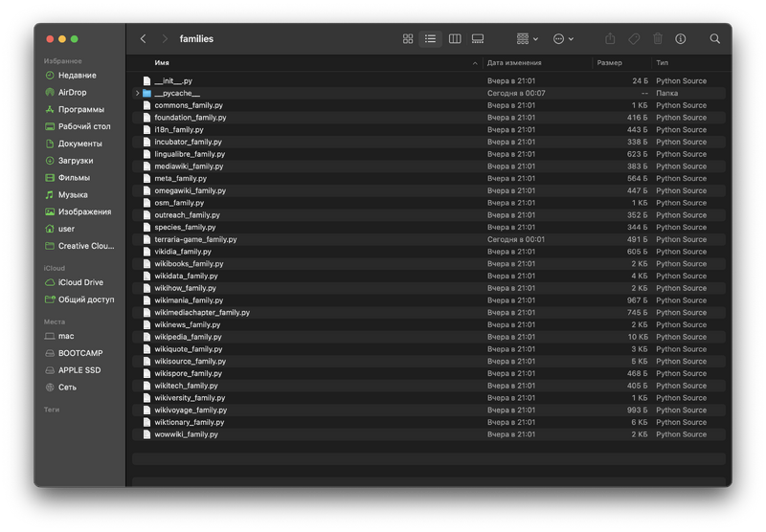Image resolution: width=766 pixels, height=532 pixels.
Task: Go back to previous folder
Action: (x=143, y=39)
